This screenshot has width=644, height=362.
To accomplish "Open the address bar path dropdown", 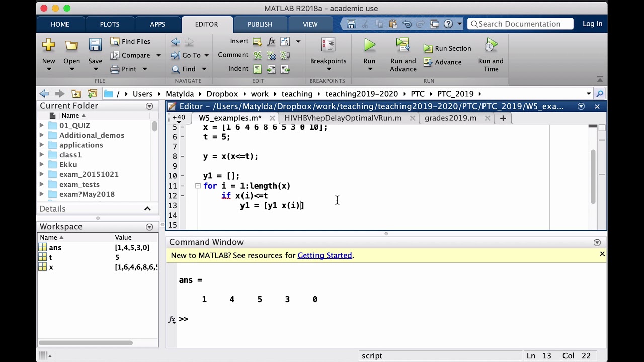I will (x=589, y=94).
